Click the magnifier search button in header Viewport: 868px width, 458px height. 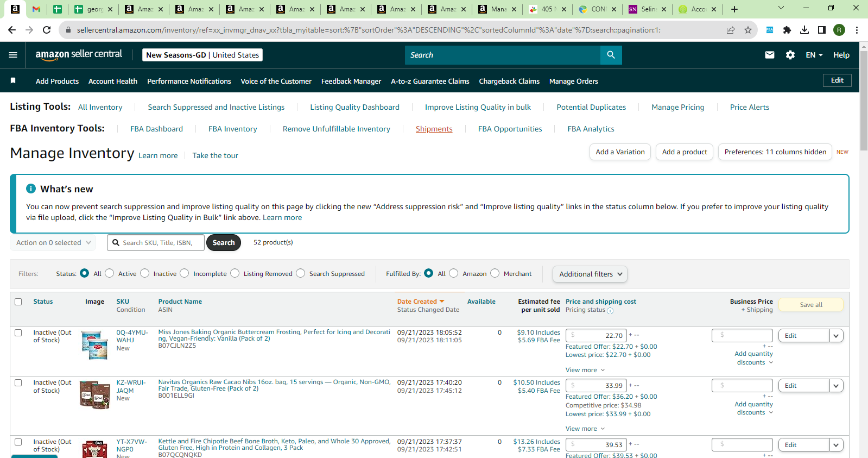[611, 55]
